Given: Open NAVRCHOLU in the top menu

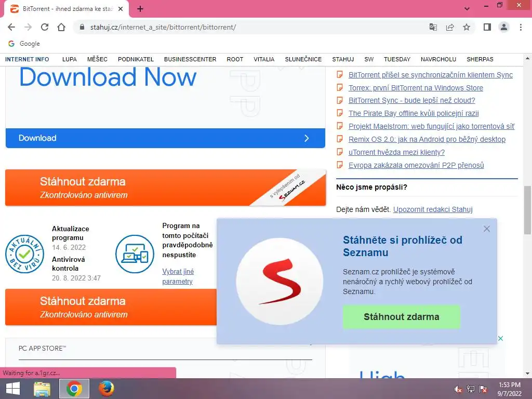Looking at the screenshot, I should [438, 59].
